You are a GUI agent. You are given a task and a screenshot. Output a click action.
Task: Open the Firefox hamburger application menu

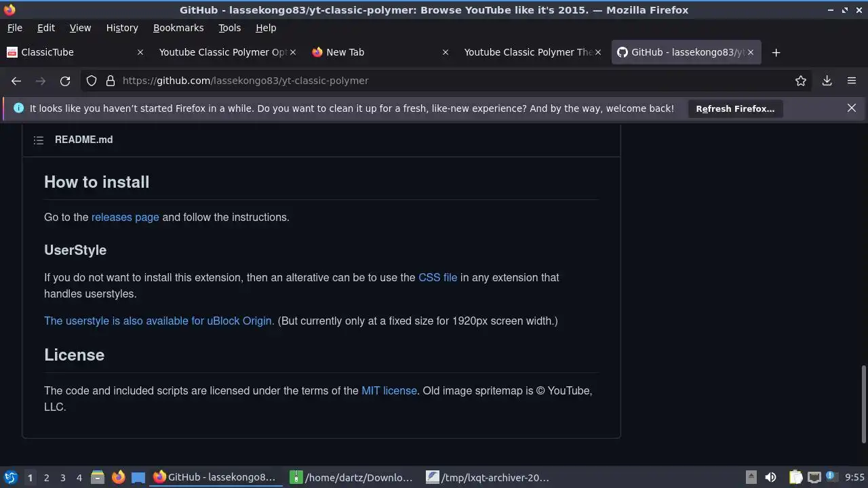point(852,81)
